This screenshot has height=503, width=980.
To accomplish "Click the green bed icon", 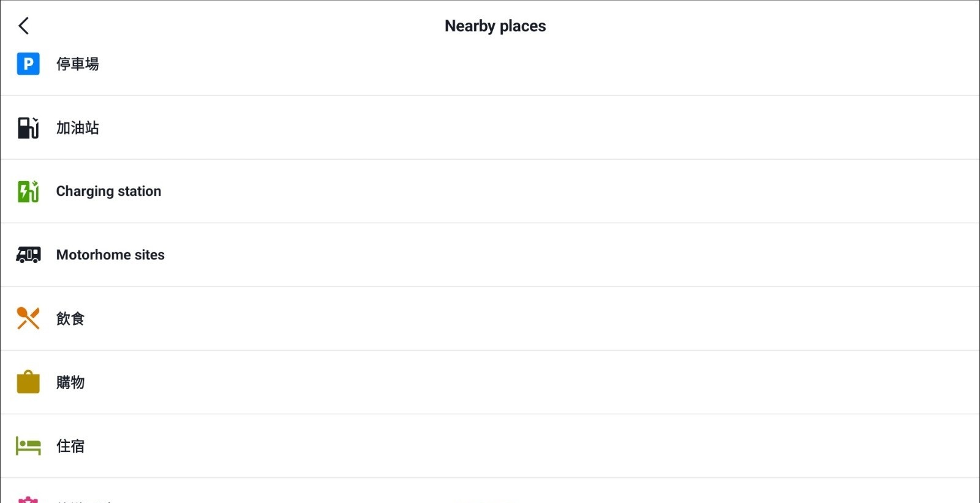I will click(x=28, y=446).
